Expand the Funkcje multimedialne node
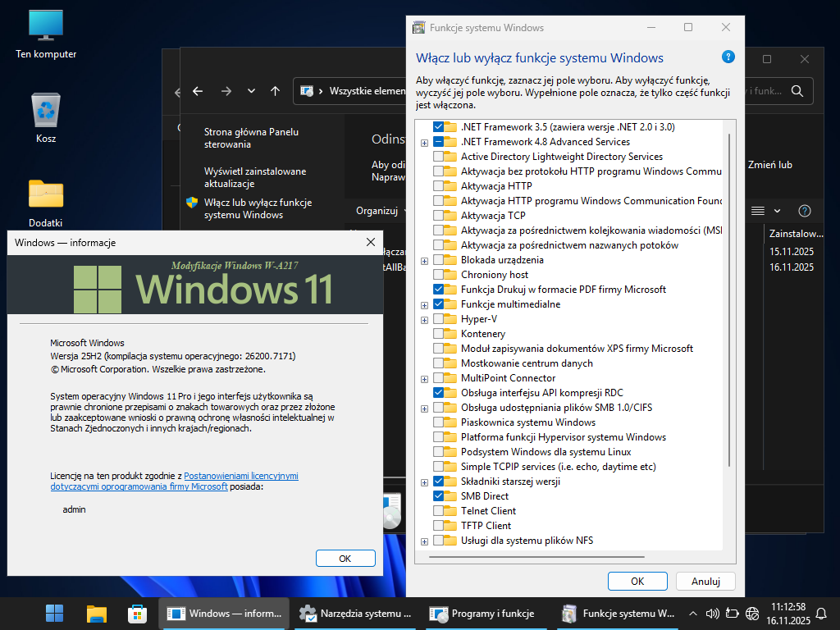 424,304
